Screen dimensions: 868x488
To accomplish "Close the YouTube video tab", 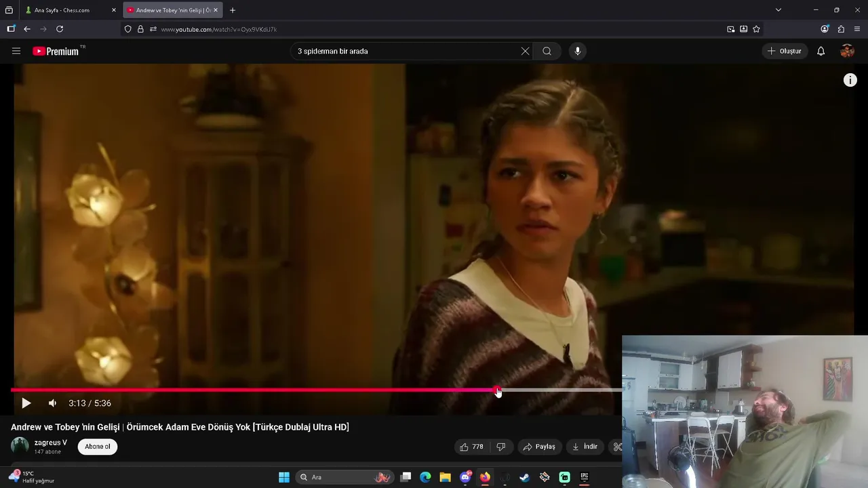I will [x=216, y=10].
